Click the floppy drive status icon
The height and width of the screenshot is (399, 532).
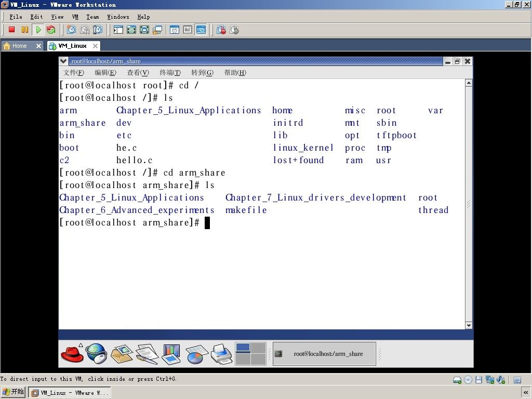point(478,380)
